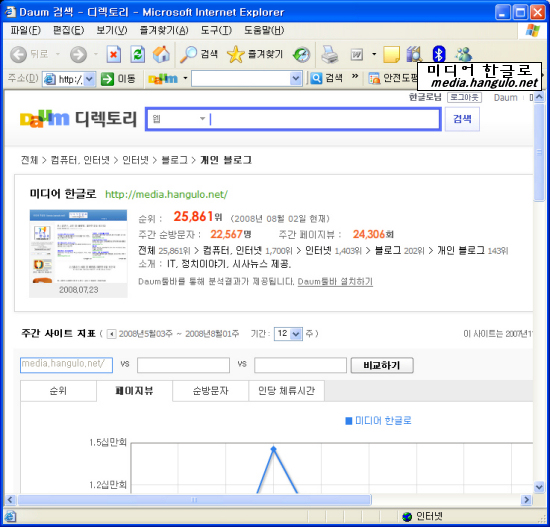
Task: Click the Daum toolbar logo
Action: point(163,79)
